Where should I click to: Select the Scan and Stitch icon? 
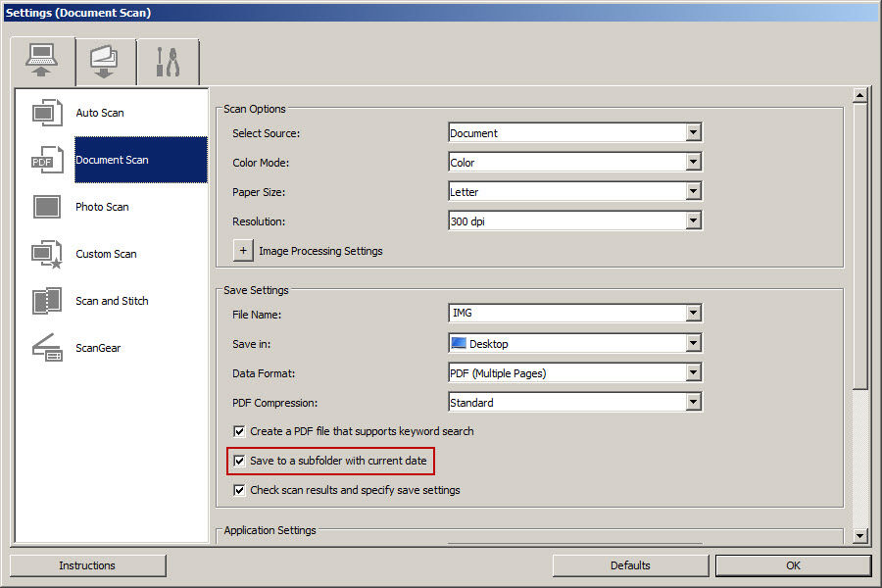click(46, 301)
